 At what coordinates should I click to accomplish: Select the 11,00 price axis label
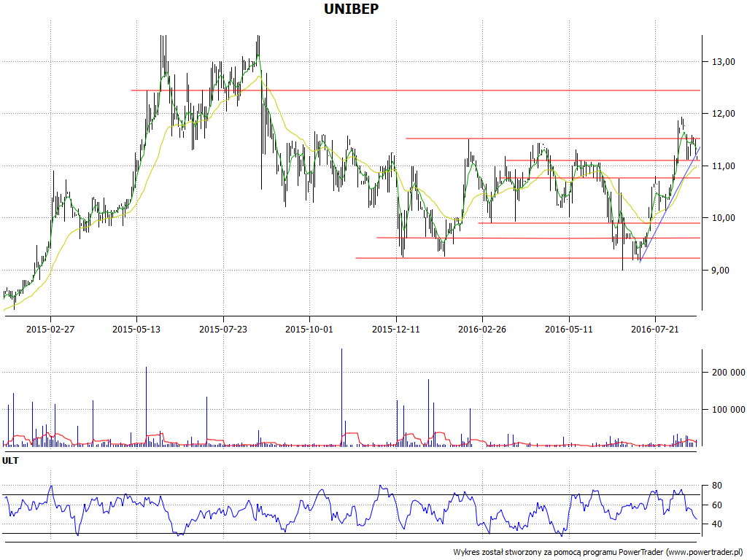point(724,166)
